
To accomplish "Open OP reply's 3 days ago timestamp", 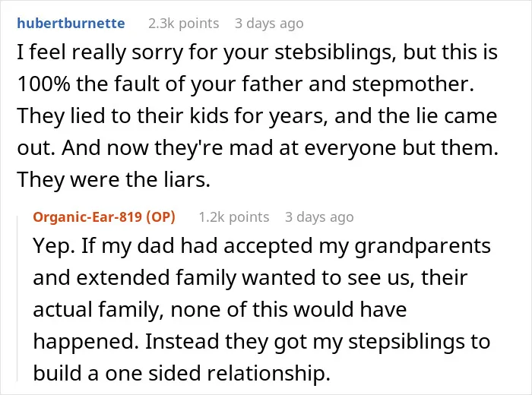I will 319,217.
